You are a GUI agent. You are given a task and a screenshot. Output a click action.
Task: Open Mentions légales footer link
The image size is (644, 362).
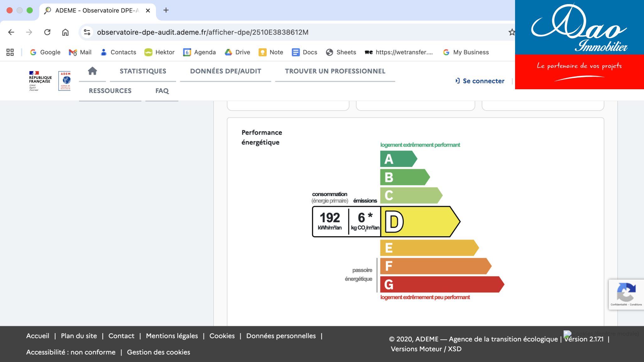[x=172, y=336]
